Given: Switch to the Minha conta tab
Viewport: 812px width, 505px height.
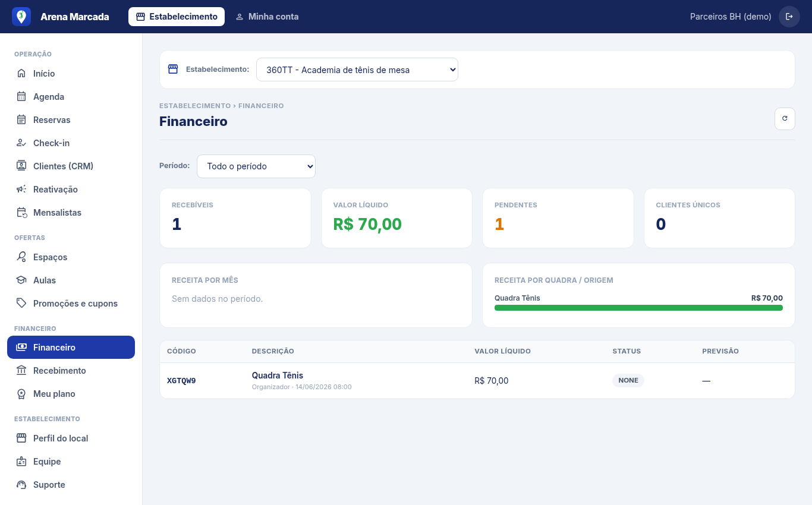Looking at the screenshot, I should pos(267,17).
